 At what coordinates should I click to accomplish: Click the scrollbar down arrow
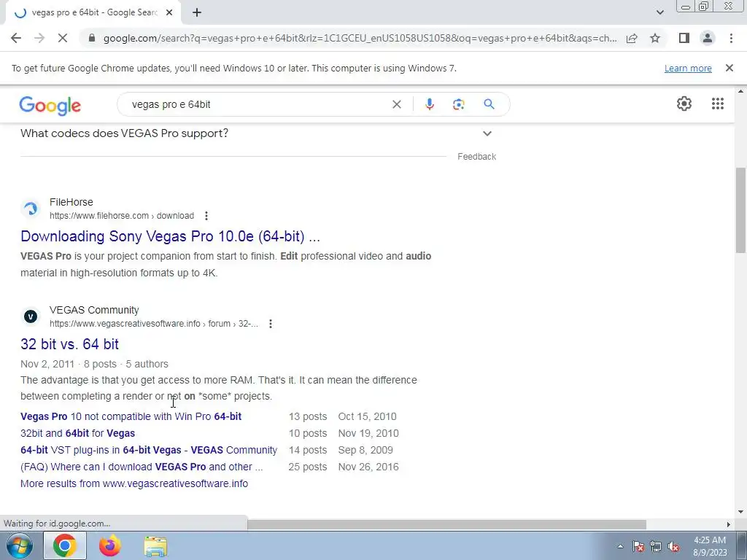coord(740,512)
